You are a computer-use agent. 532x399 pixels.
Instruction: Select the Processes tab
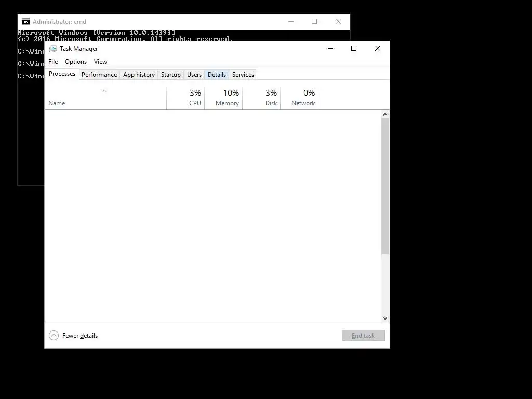(x=62, y=74)
